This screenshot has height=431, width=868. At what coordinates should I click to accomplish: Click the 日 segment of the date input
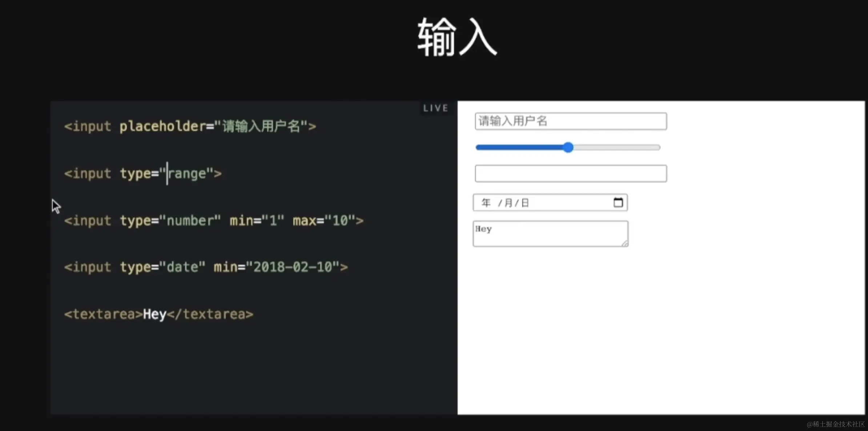[525, 203]
